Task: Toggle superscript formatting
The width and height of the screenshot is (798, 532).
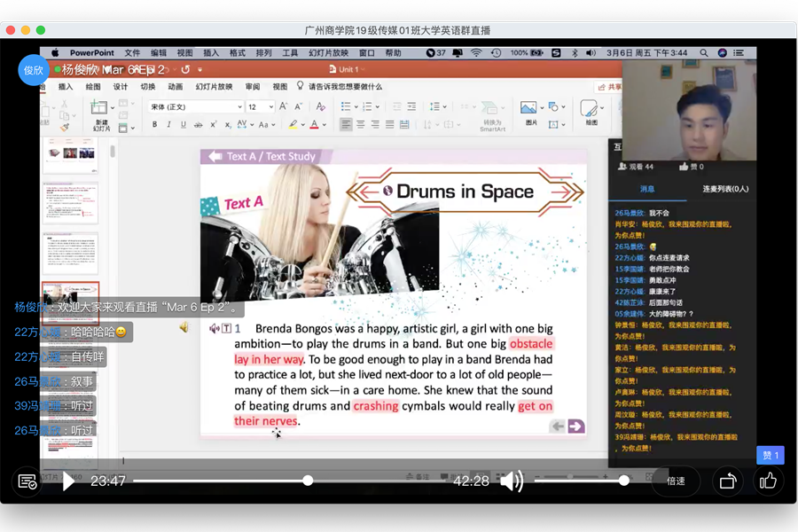Action: [213, 125]
